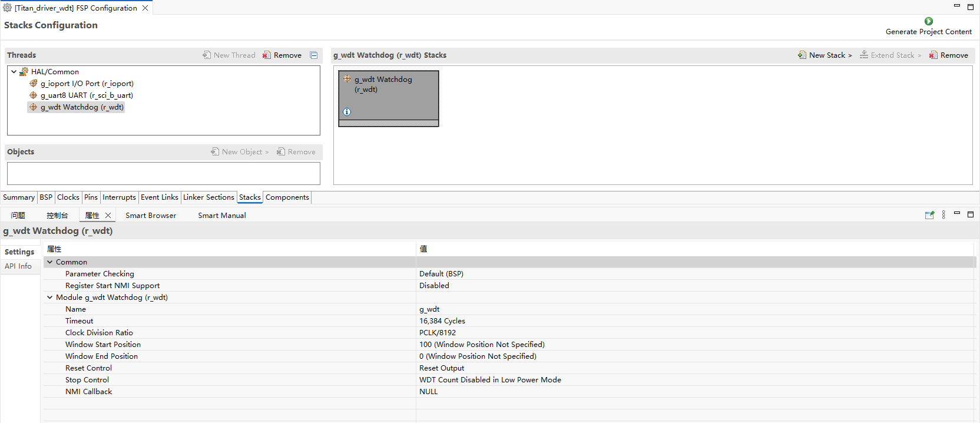Switch to the Clocks tab
This screenshot has height=423, width=980.
point(68,197)
